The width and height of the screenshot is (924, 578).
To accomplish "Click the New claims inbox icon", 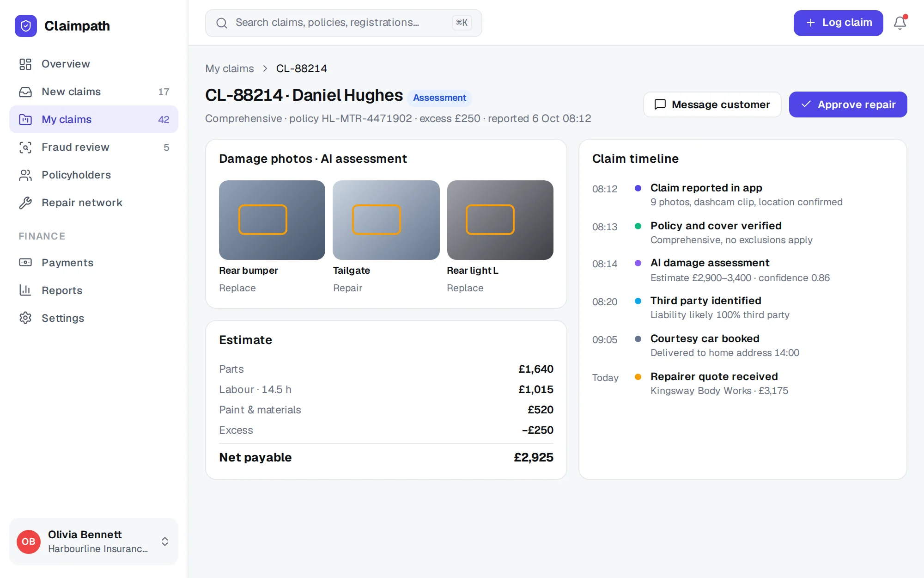I will coord(25,92).
